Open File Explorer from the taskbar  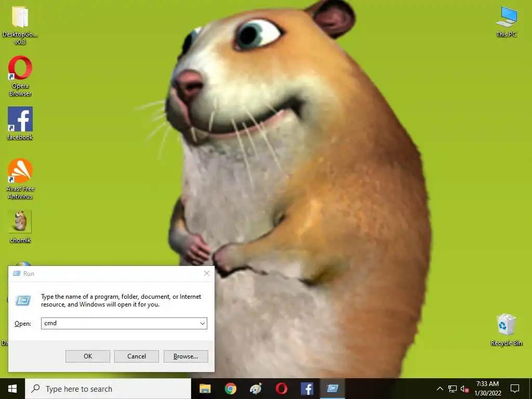[205, 389]
